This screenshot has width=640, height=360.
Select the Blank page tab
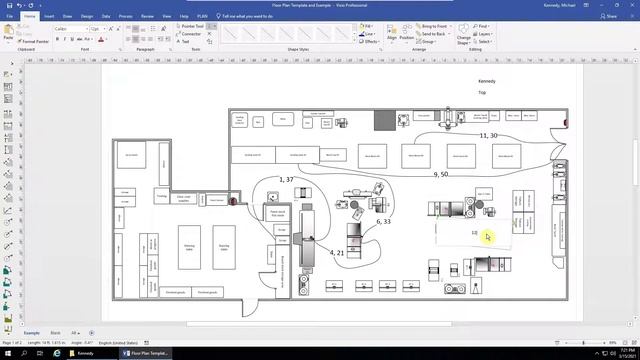coord(55,333)
